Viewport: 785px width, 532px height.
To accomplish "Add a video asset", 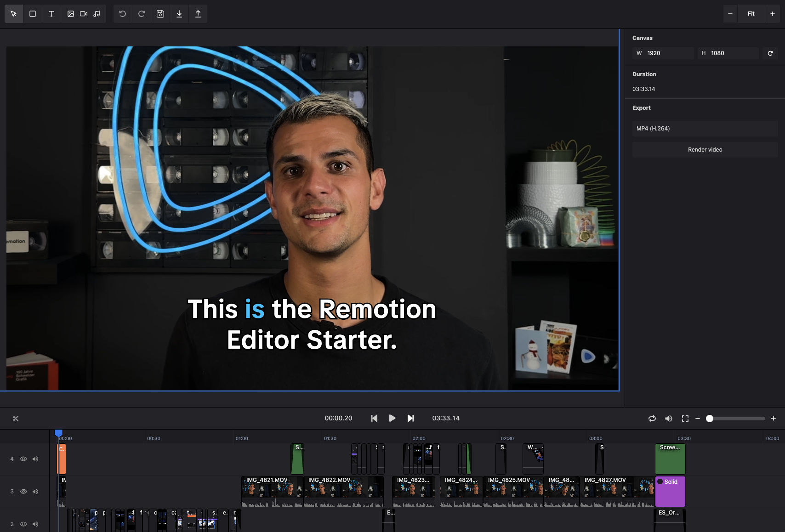I will coord(84,14).
